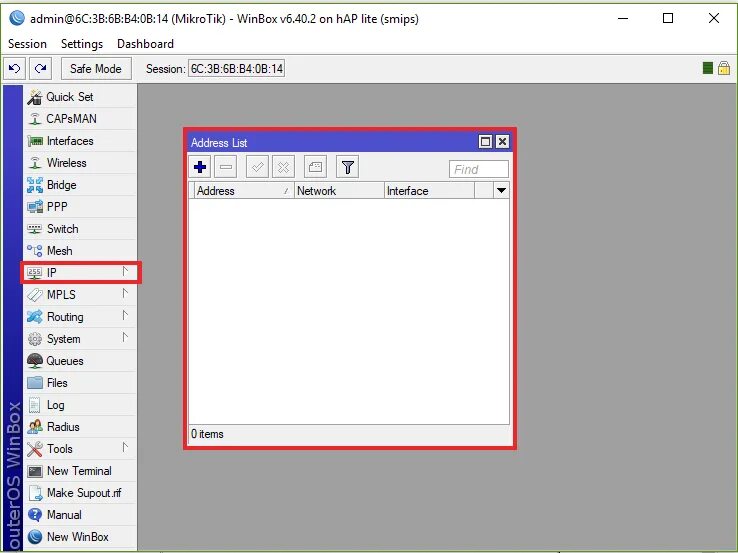
Task: Close the Address List window
Action: point(503,142)
